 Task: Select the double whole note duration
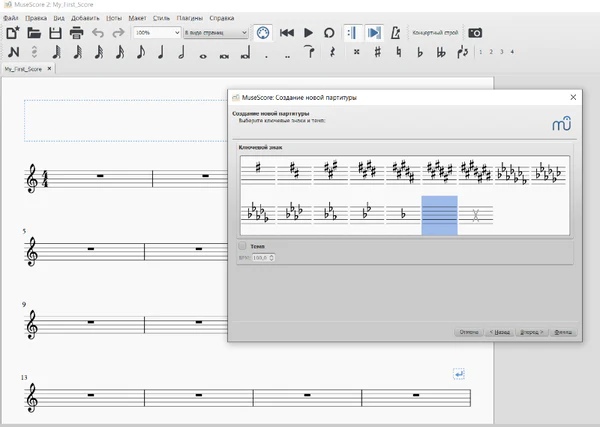[x=224, y=56]
